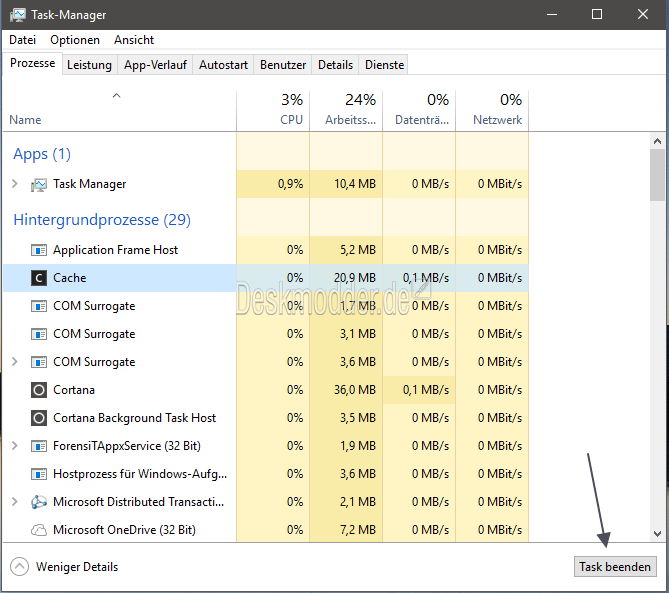Click the 20,9 MB memory value for Cache

pyautogui.click(x=355, y=278)
